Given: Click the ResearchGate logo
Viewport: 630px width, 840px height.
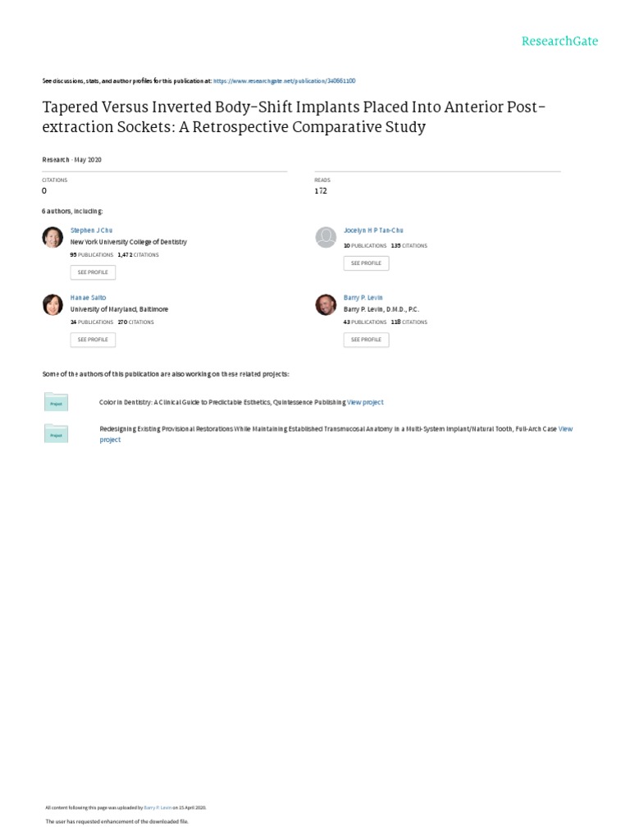Looking at the screenshot, I should (560, 41).
